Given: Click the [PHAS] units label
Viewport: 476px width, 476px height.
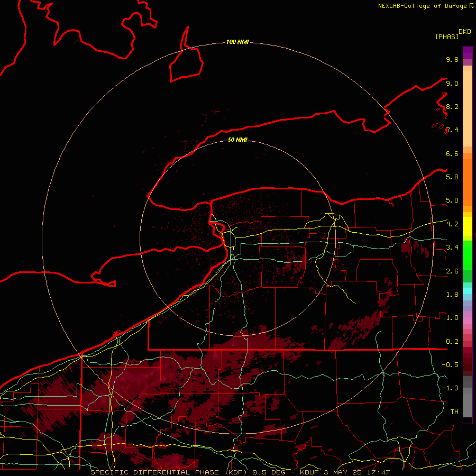Looking at the screenshot, I should point(447,37).
